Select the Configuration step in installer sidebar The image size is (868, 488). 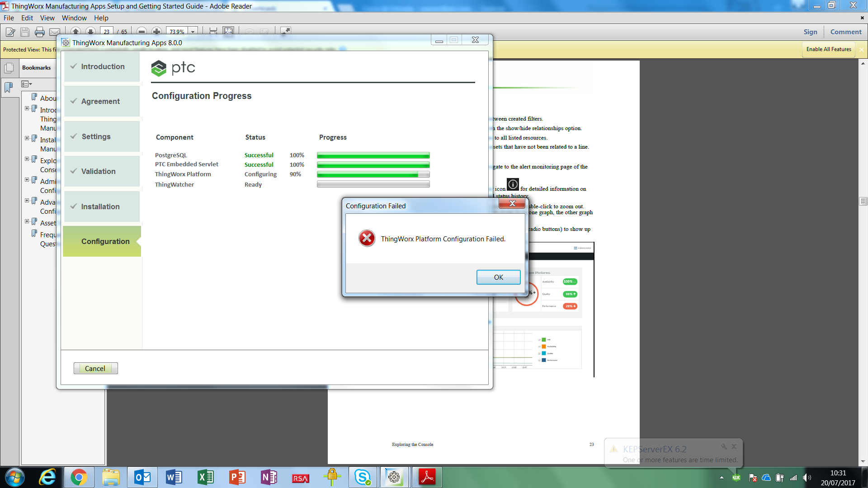coord(102,241)
